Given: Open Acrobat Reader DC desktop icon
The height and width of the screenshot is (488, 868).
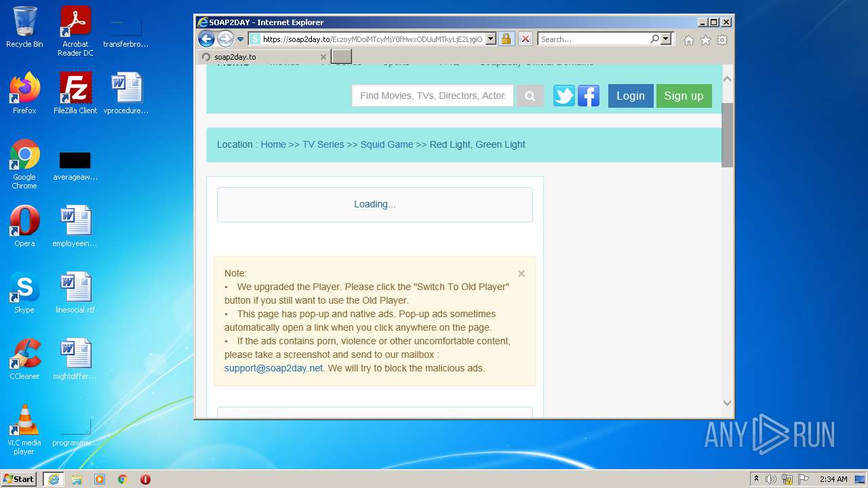Looking at the screenshot, I should coord(75,32).
